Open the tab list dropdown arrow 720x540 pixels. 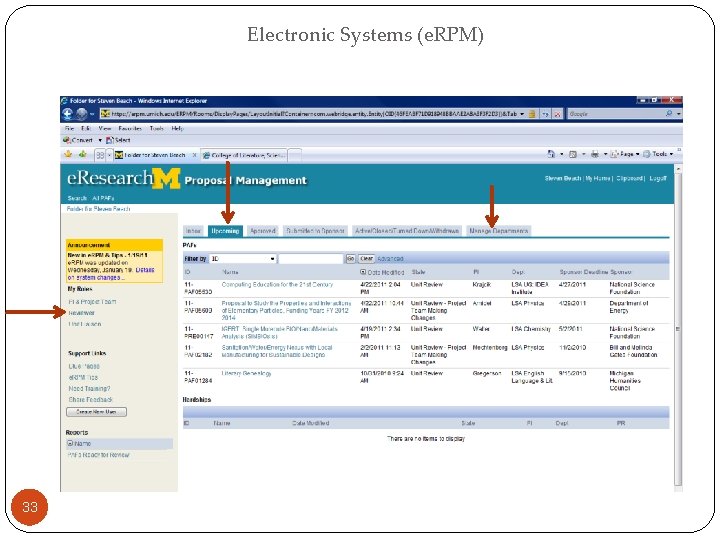click(x=109, y=155)
